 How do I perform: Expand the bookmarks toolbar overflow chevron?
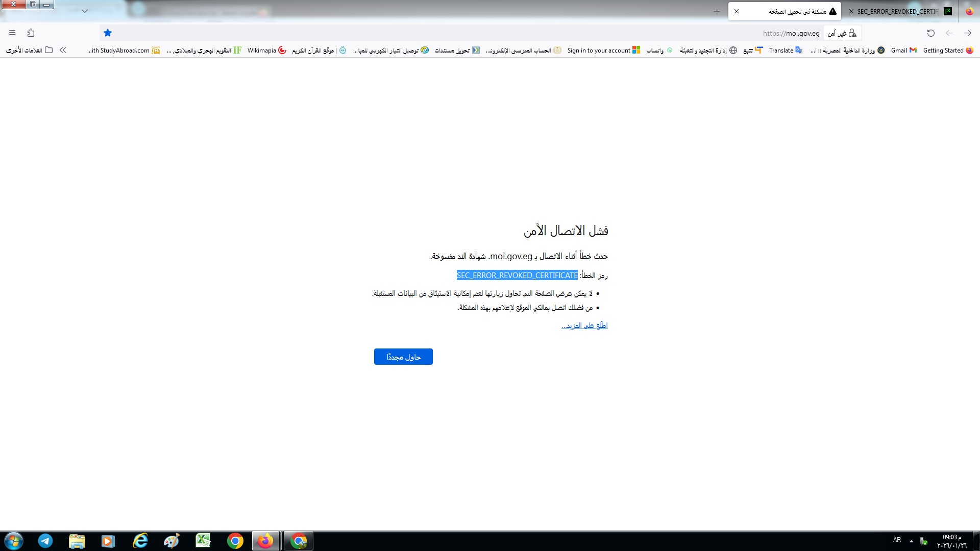click(63, 50)
